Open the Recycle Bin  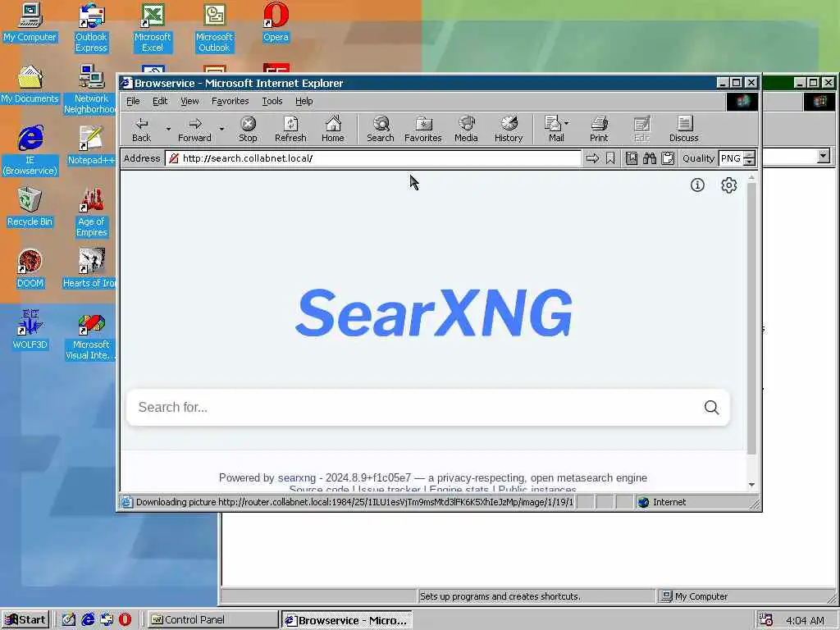(30, 208)
